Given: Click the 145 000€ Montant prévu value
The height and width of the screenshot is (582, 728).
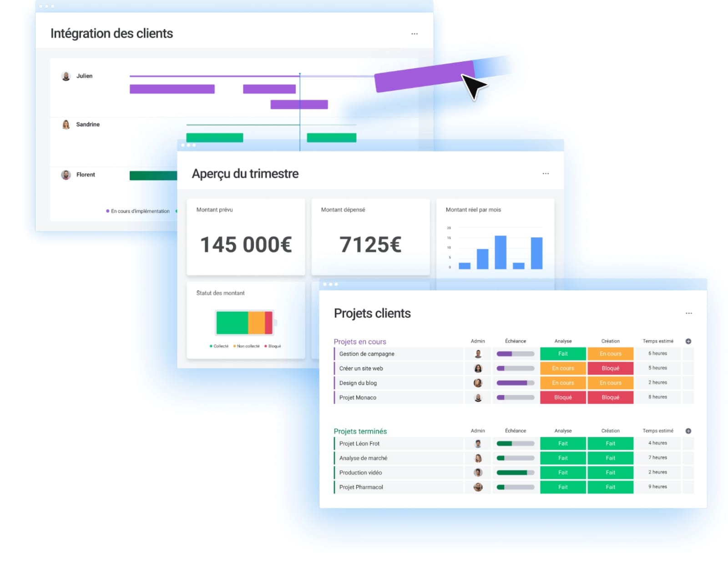Looking at the screenshot, I should tap(246, 245).
